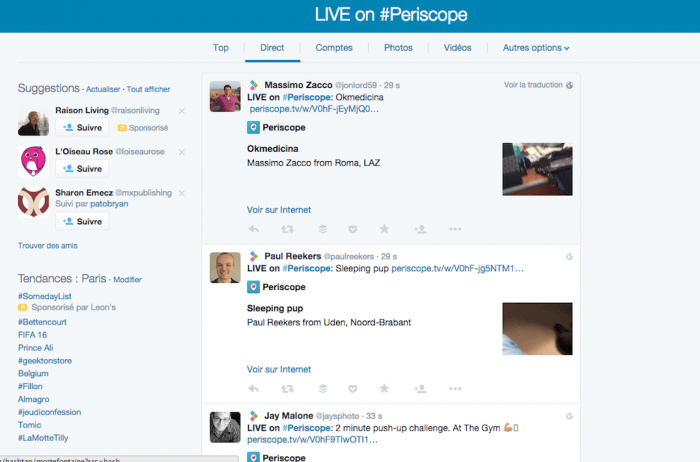Image resolution: width=700 pixels, height=462 pixels.
Task: Open the patobryan profile link
Action: tap(109, 204)
